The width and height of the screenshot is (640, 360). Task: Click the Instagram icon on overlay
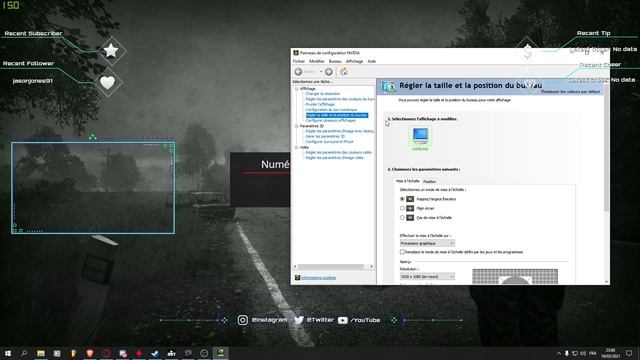[x=242, y=320]
